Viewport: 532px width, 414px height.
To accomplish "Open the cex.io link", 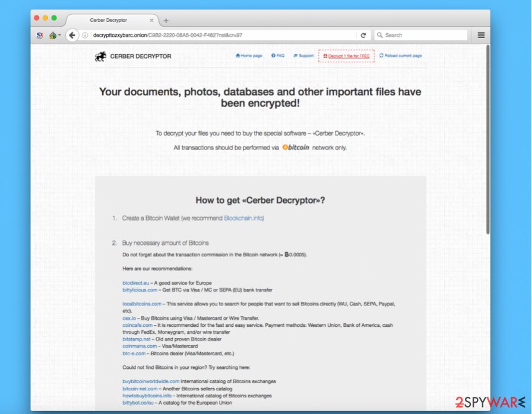I will tap(129, 318).
